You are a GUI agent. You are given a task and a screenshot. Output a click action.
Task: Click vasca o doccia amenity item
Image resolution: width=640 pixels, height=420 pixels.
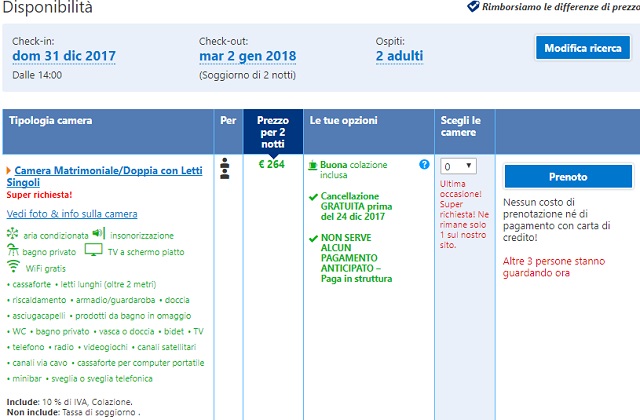pyautogui.click(x=127, y=331)
